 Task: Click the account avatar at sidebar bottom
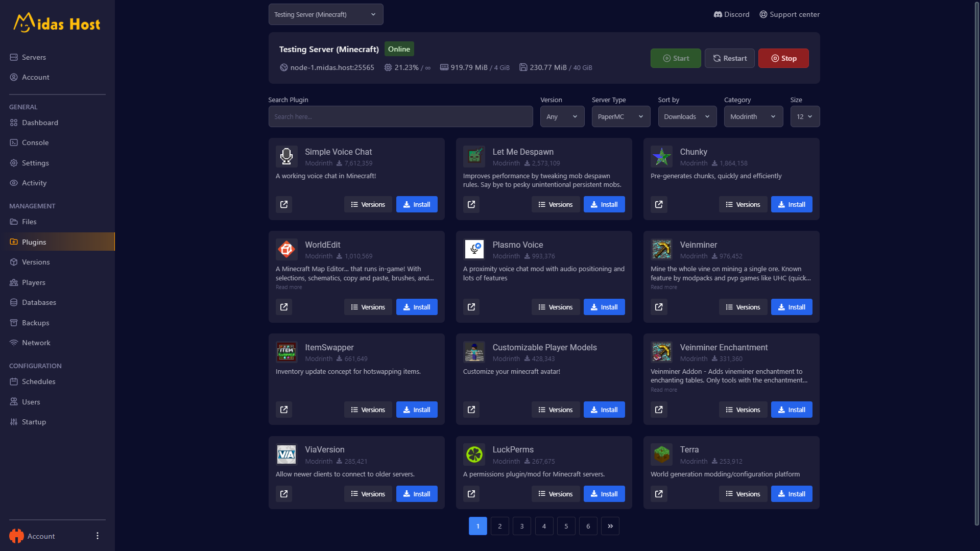click(x=16, y=536)
